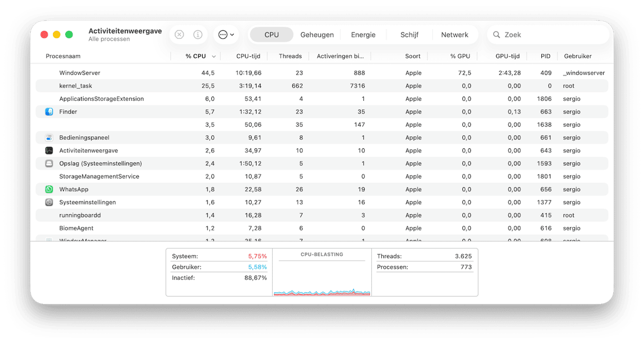Click the stop process (X) toolbar icon
This screenshot has width=644, height=344.
coord(179,34)
